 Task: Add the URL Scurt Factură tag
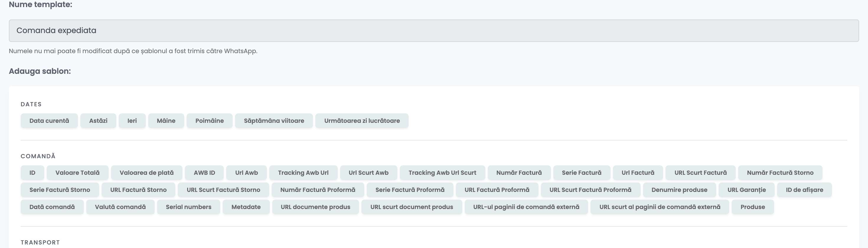701,172
